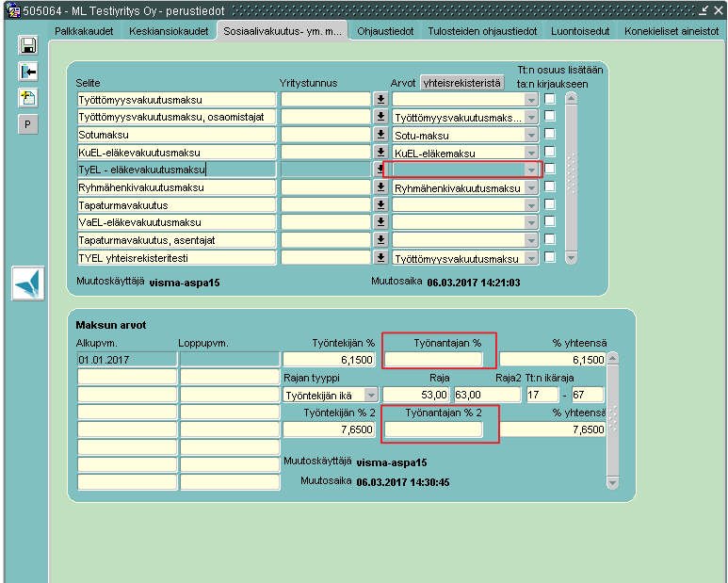The width and height of the screenshot is (728, 583).
Task: Click the Raja field showing 53,00
Action: point(415,395)
